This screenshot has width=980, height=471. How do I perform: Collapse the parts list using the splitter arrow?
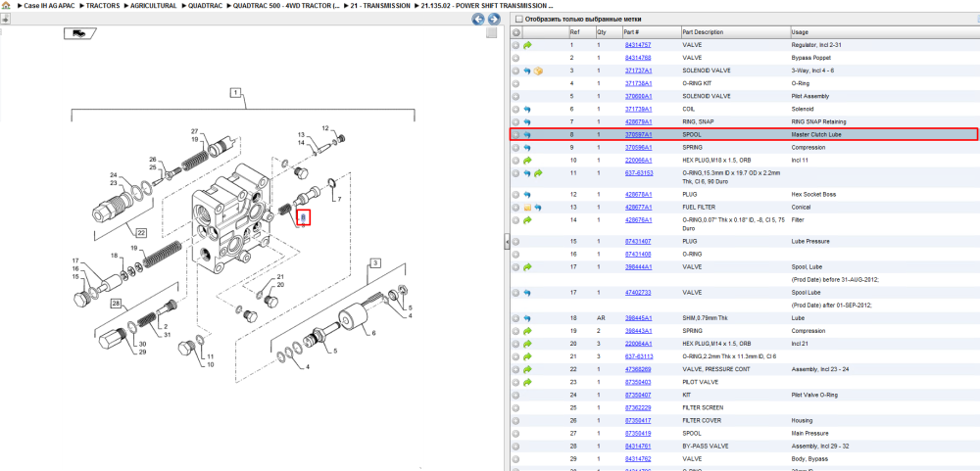coord(508,243)
